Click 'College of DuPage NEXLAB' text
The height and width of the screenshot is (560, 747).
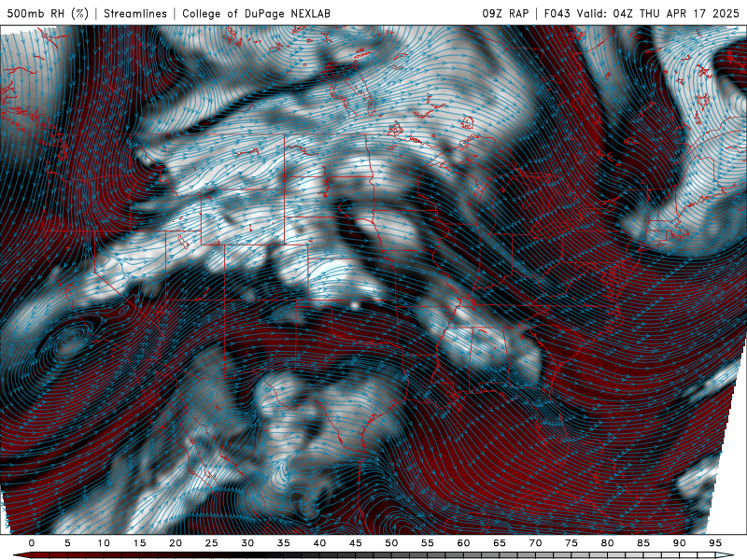point(256,13)
